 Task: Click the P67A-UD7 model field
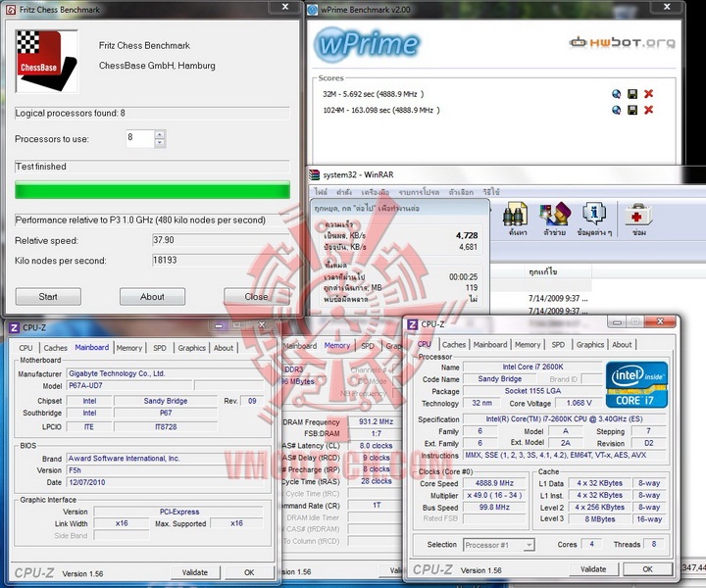[x=129, y=385]
